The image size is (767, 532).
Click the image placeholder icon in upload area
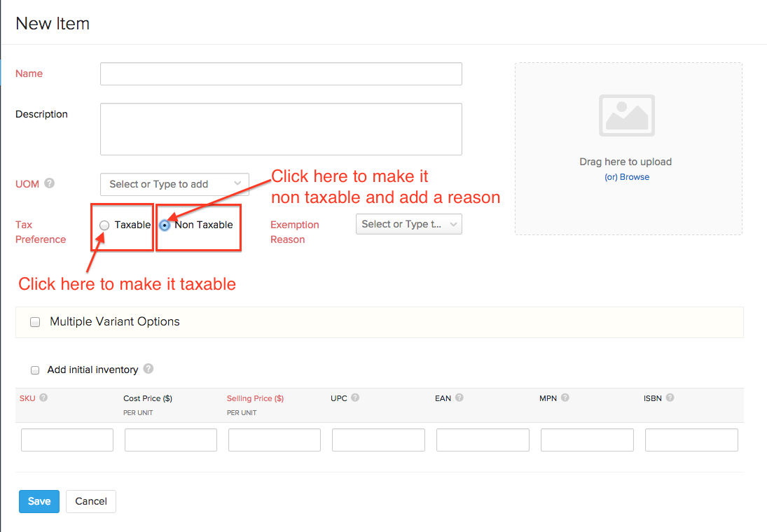(626, 115)
